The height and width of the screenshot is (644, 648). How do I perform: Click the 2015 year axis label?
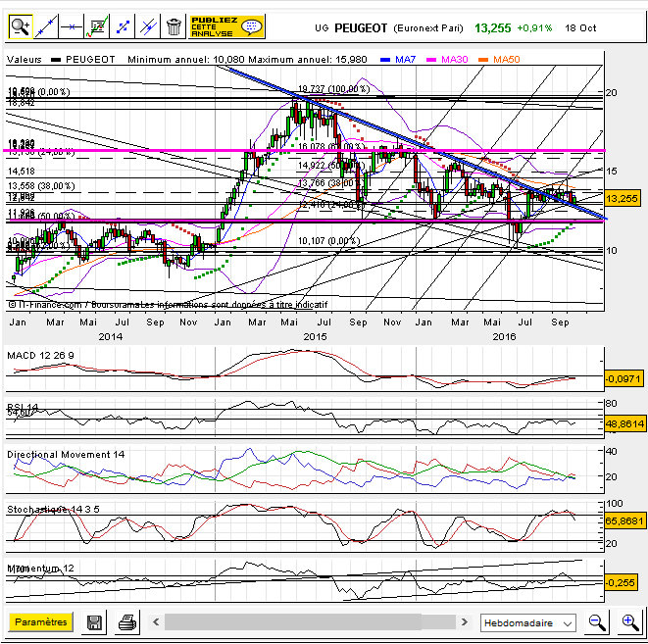coord(315,336)
